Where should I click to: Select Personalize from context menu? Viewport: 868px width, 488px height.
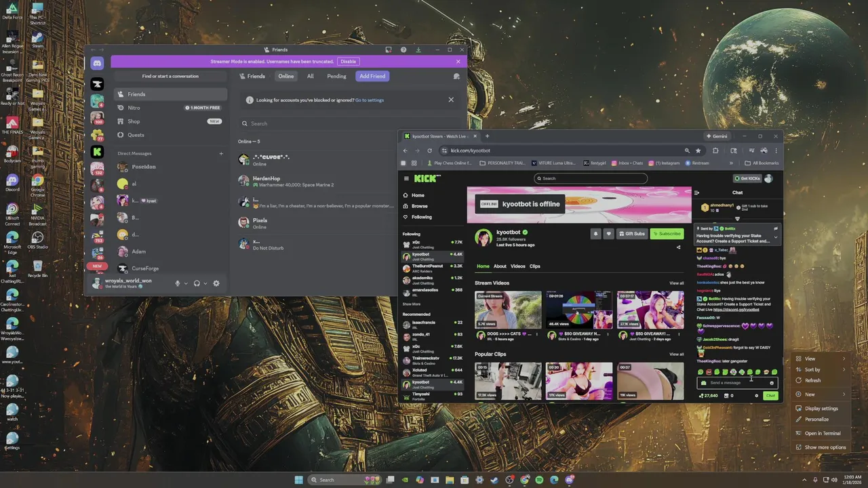tap(821, 420)
